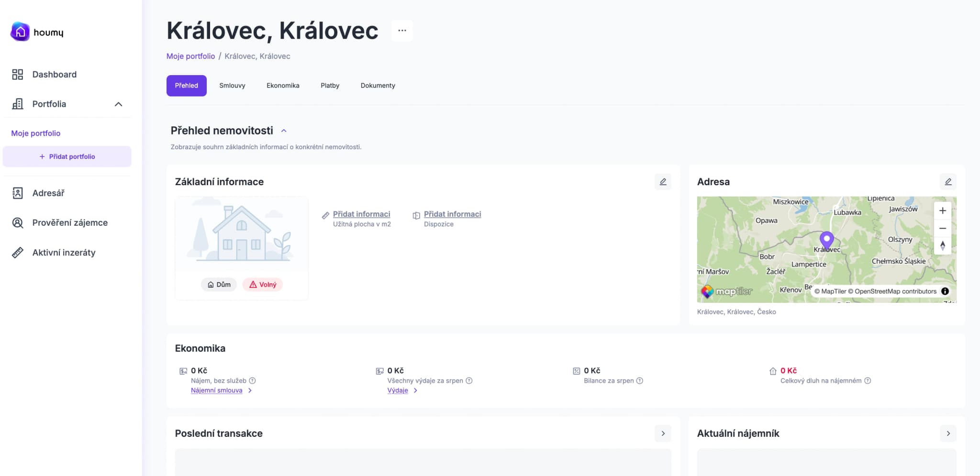Viewport: 980px width, 476px height.
Task: Click the houmy logo icon
Action: tap(20, 32)
